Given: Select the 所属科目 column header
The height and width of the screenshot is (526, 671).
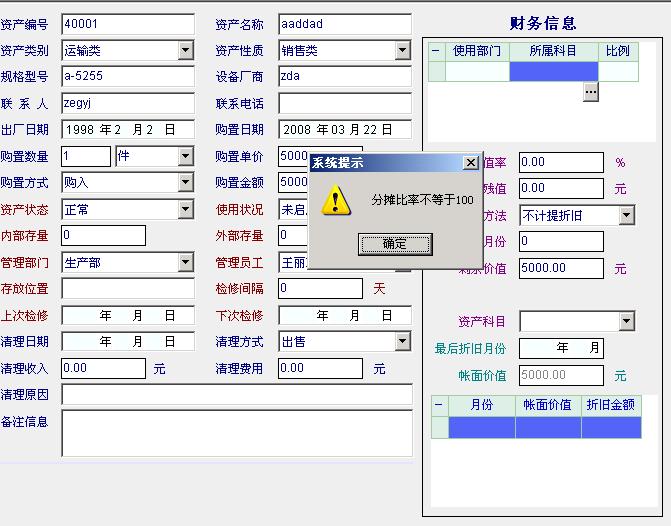Looking at the screenshot, I should pyautogui.click(x=553, y=51).
